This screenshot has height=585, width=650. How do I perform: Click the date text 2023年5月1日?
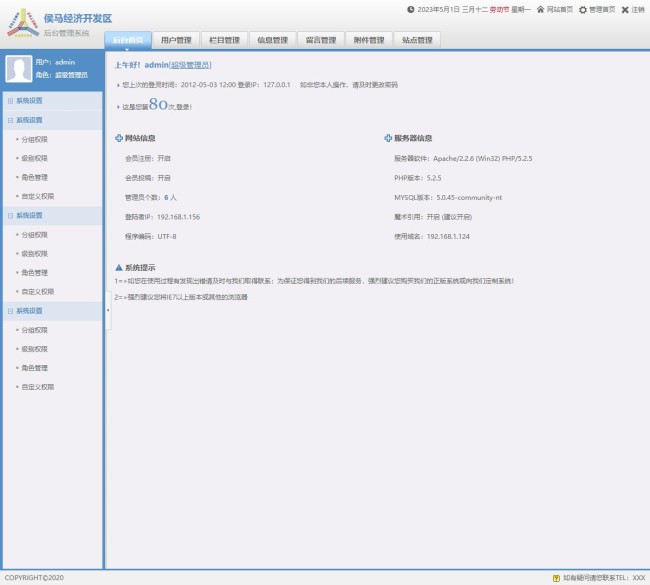pos(438,10)
